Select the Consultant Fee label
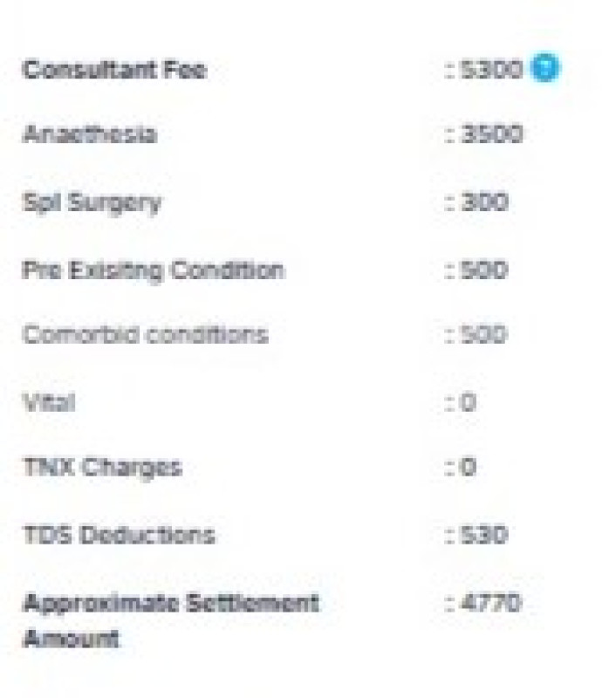This screenshot has width=616, height=698. pos(114,70)
